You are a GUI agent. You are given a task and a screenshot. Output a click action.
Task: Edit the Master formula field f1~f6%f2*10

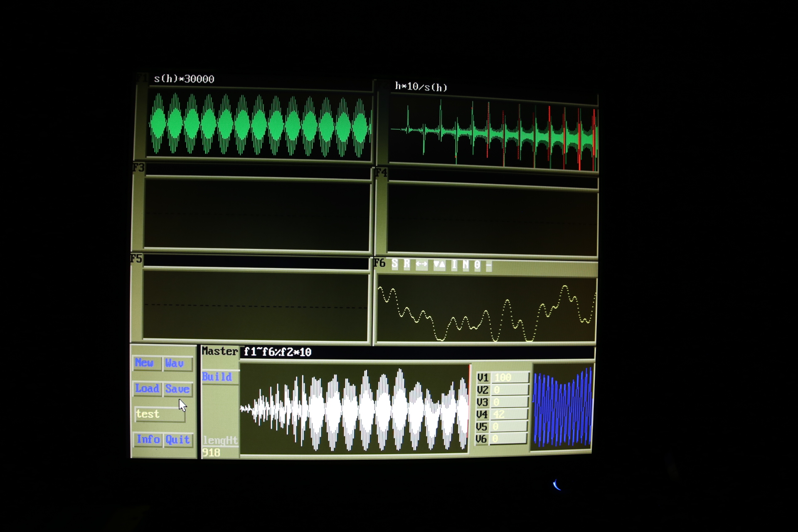[x=417, y=352]
